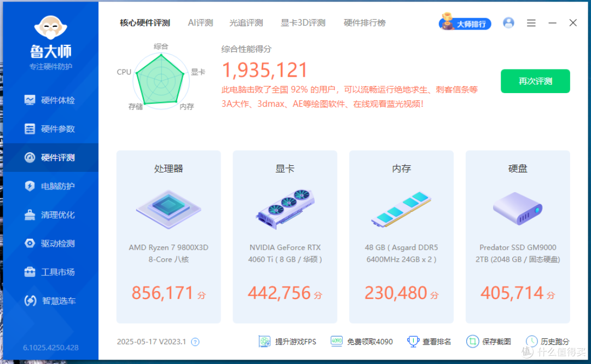
Task: Open the hamburger main menu
Action: (531, 24)
